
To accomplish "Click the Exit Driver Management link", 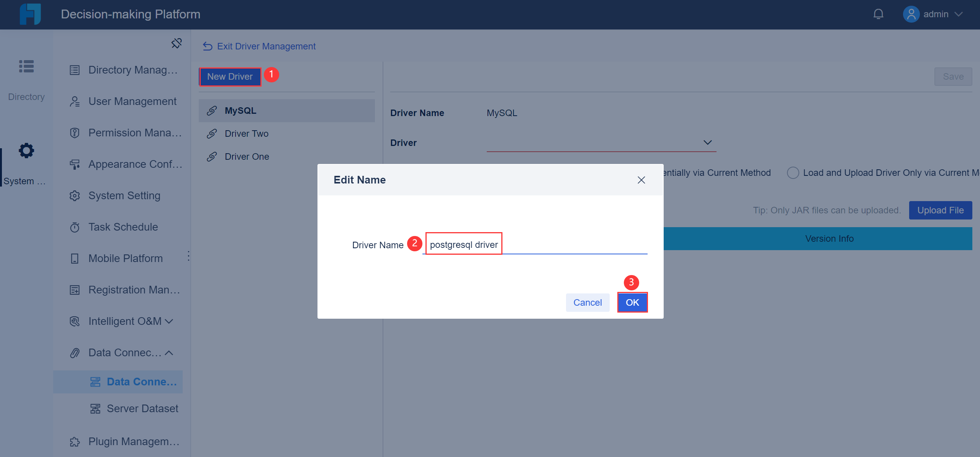I will (x=266, y=46).
